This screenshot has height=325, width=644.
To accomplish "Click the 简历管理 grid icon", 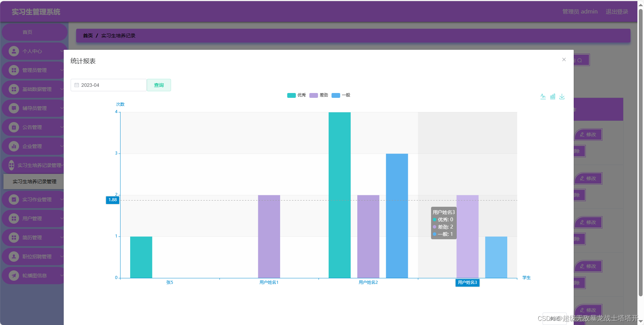I will pyautogui.click(x=14, y=238).
